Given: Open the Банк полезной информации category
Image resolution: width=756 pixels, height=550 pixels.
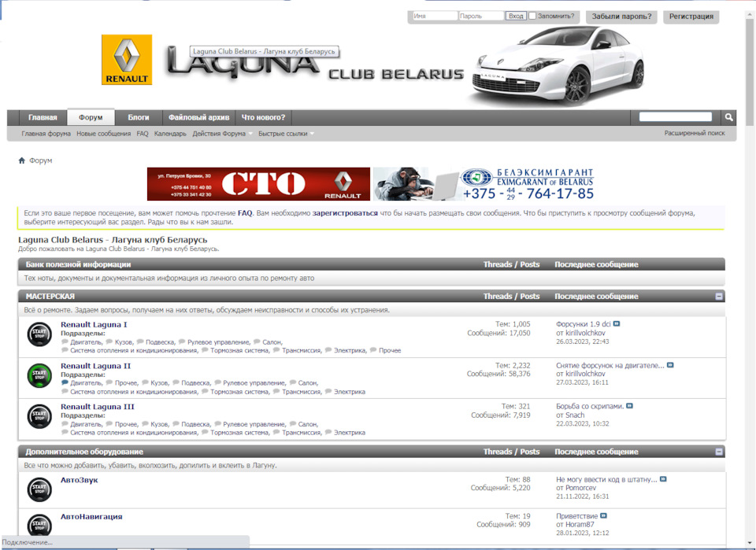Looking at the screenshot, I should click(x=78, y=264).
